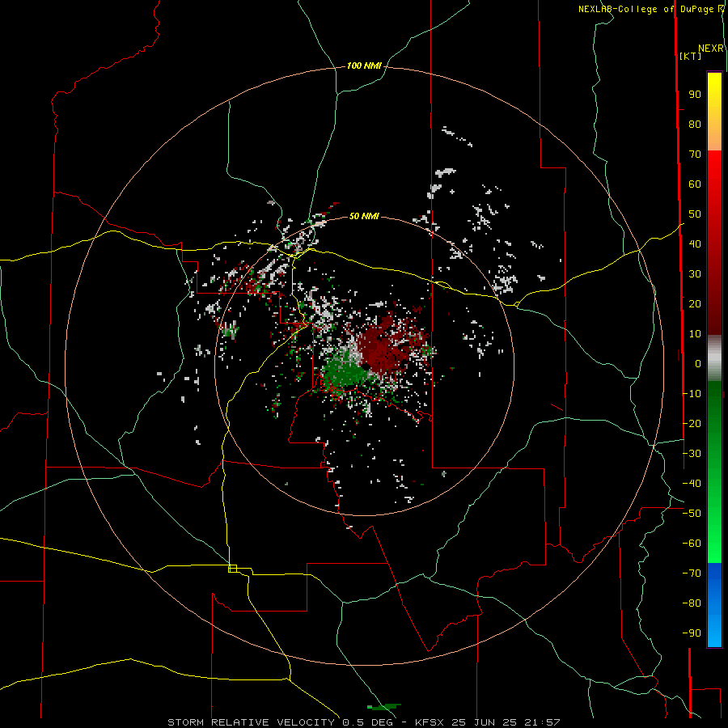Click the "70" value on velocity scale
Viewport: 728px width, 728px height.
click(x=695, y=154)
